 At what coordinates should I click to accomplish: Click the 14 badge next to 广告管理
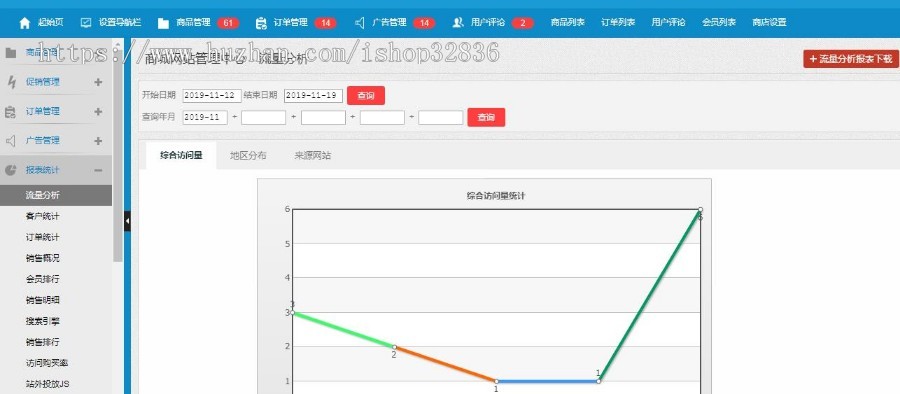pos(424,23)
